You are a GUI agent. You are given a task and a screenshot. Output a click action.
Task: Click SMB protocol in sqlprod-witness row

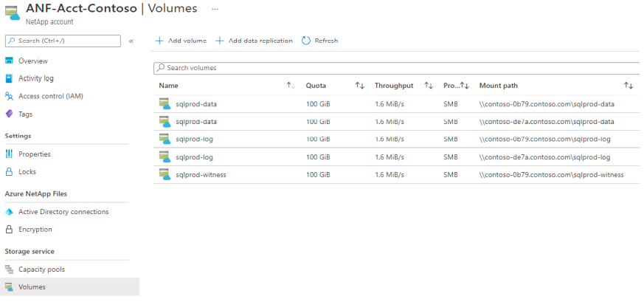[x=451, y=175]
